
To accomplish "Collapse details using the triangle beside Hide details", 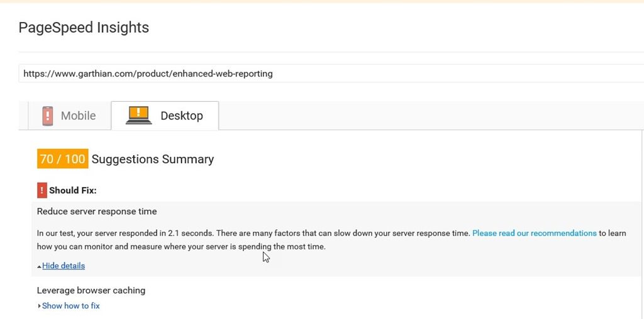I will click(x=39, y=266).
